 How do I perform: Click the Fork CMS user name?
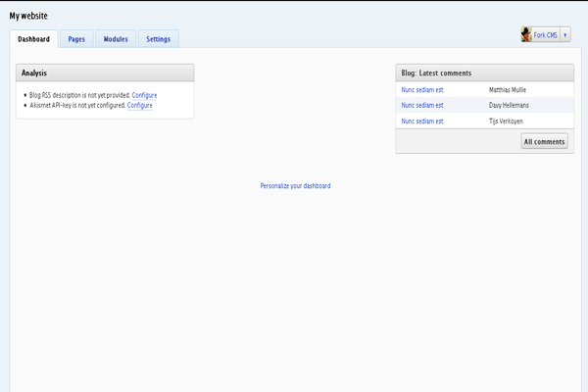(x=546, y=34)
